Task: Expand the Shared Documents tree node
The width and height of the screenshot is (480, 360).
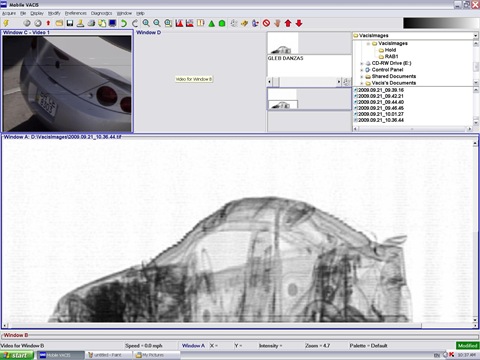Action: point(362,77)
